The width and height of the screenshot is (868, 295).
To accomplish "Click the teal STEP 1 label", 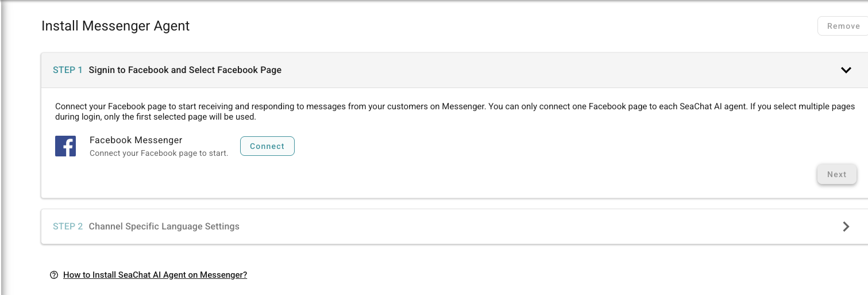I will point(68,70).
